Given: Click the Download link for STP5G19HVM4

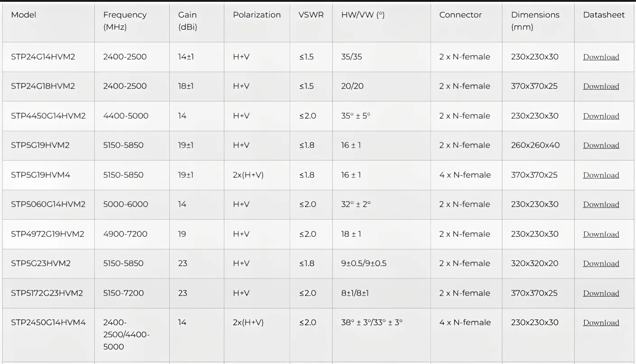Looking at the screenshot, I should [x=601, y=175].
